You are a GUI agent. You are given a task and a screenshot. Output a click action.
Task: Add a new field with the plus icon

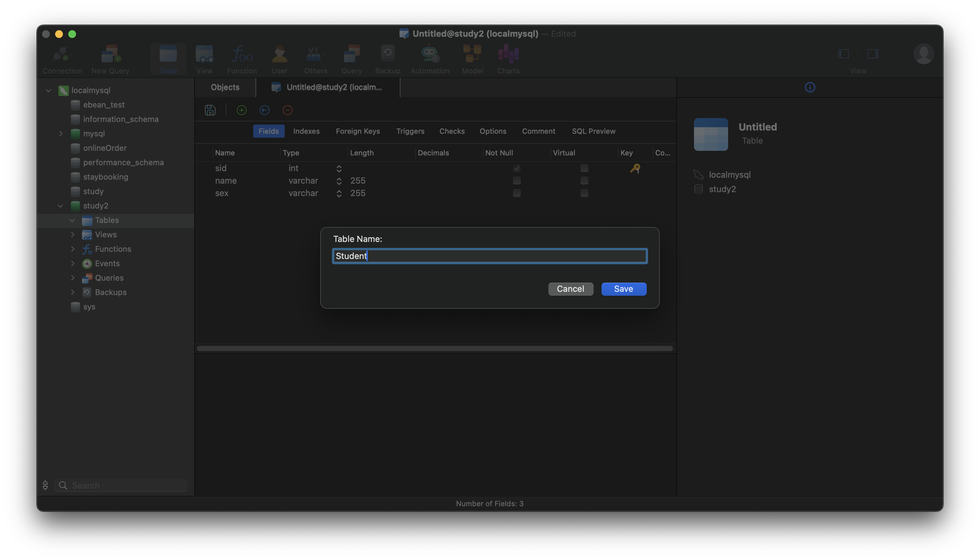(241, 110)
